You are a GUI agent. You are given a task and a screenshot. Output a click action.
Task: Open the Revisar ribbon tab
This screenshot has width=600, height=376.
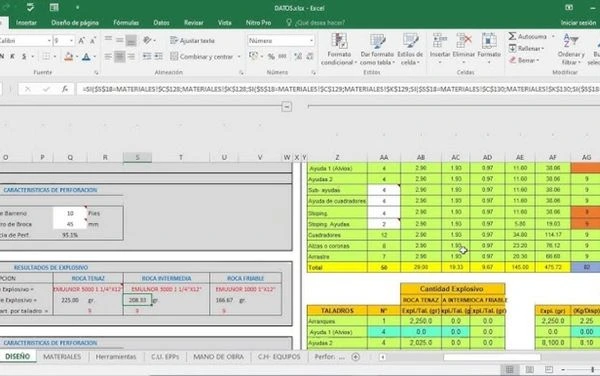point(194,23)
